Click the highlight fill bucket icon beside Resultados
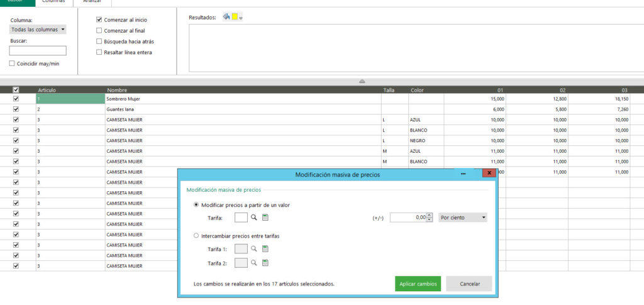The height and width of the screenshot is (305, 644). pos(226,17)
